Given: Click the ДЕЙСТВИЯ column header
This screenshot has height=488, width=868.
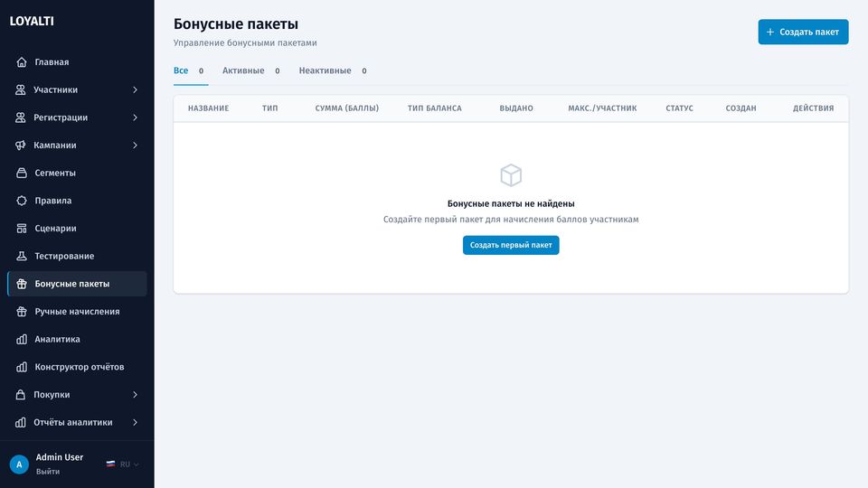Looking at the screenshot, I should pos(813,108).
